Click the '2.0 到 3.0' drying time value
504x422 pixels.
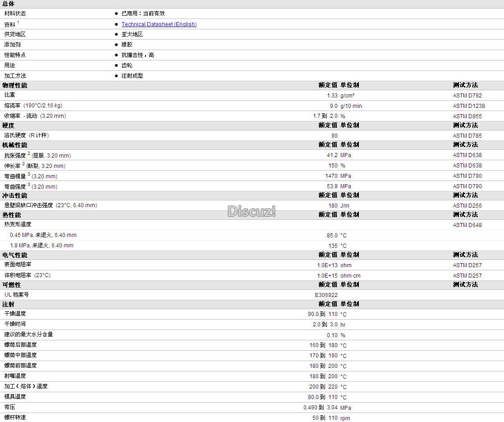point(325,325)
